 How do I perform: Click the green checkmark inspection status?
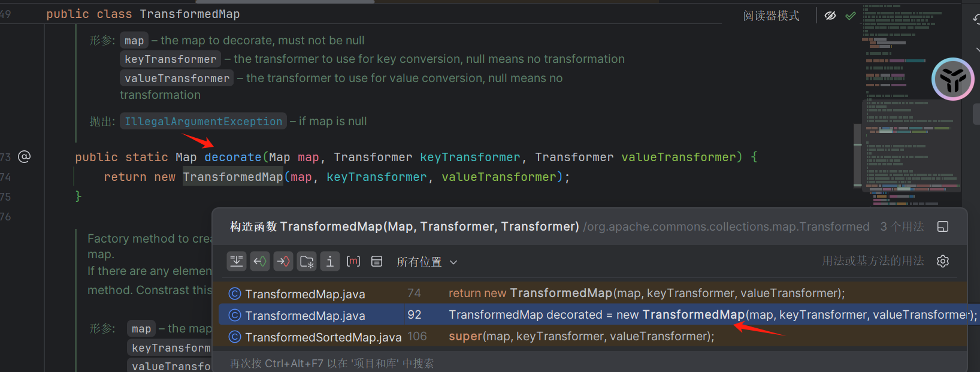[x=851, y=16]
